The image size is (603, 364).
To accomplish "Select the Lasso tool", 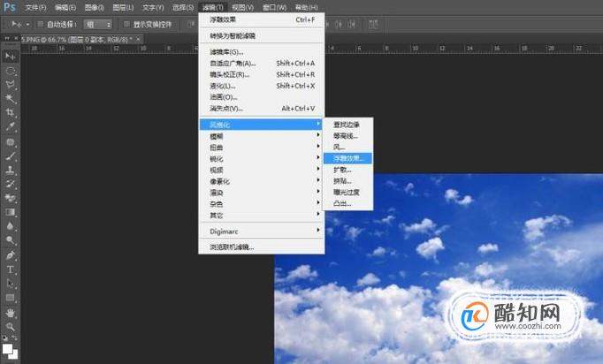I will [10, 85].
